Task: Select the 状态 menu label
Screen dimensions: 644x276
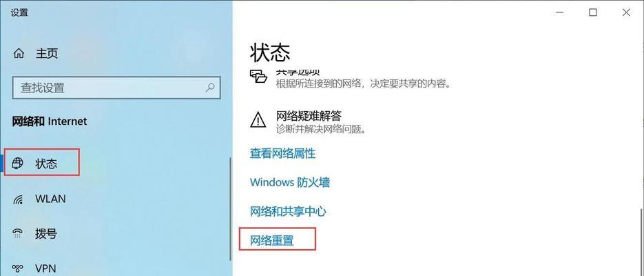Action: (x=46, y=164)
